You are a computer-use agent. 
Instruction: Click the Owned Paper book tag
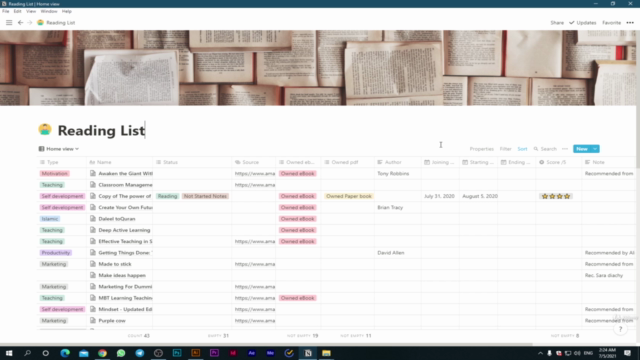[x=349, y=196]
